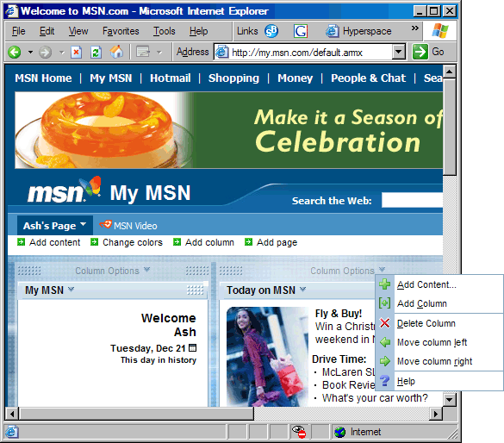
Task: Click the My MSN top navigation link
Action: [111, 78]
